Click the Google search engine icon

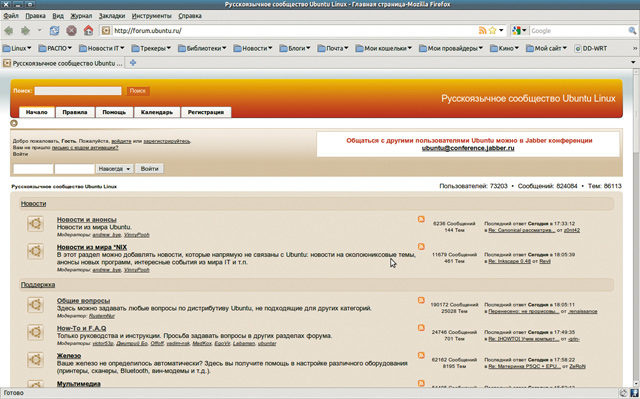[x=516, y=31]
